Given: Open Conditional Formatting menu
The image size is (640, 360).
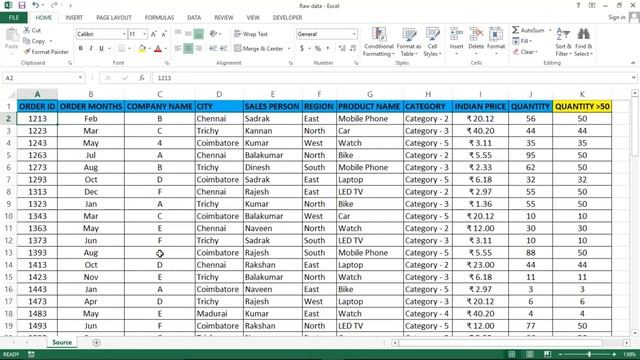Looking at the screenshot, I should pyautogui.click(x=378, y=42).
